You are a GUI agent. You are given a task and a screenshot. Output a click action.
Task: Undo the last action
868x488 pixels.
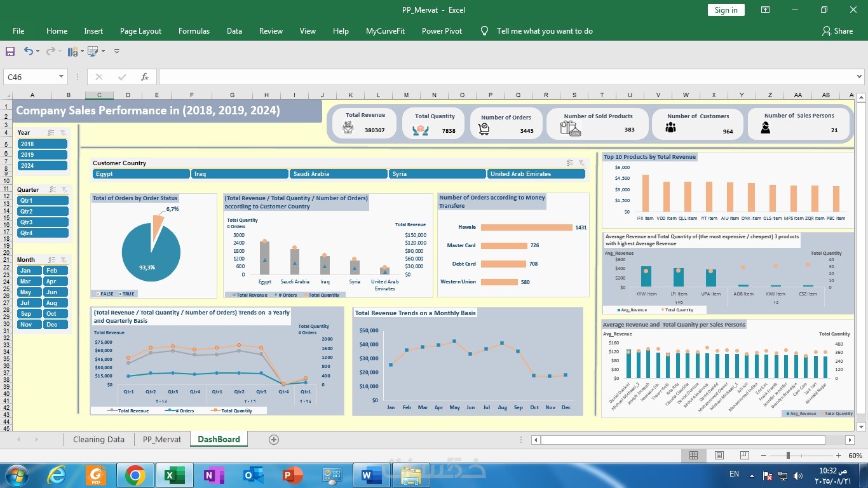pos(28,51)
